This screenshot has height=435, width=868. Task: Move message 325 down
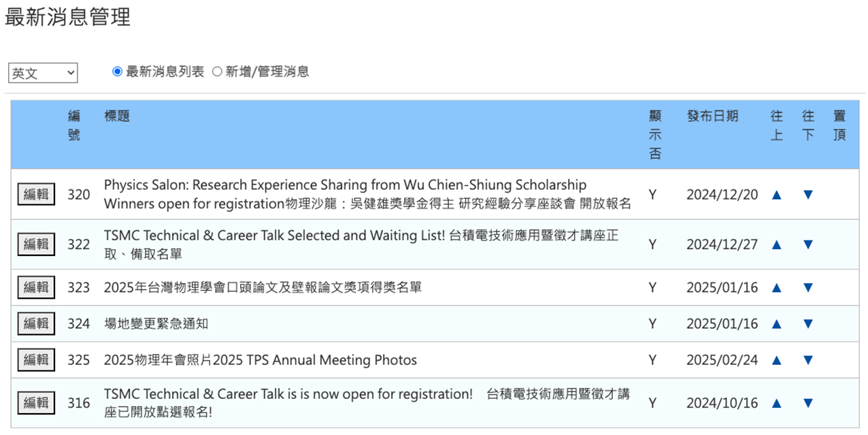pyautogui.click(x=808, y=360)
